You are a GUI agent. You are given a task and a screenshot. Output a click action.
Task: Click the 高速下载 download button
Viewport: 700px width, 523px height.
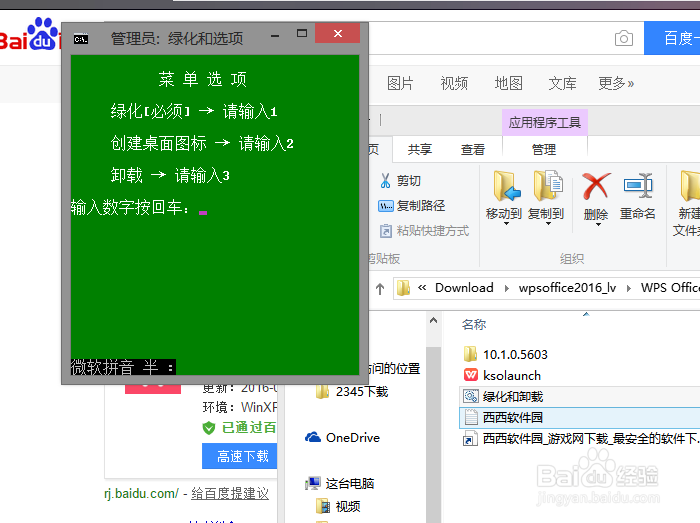[x=240, y=456]
